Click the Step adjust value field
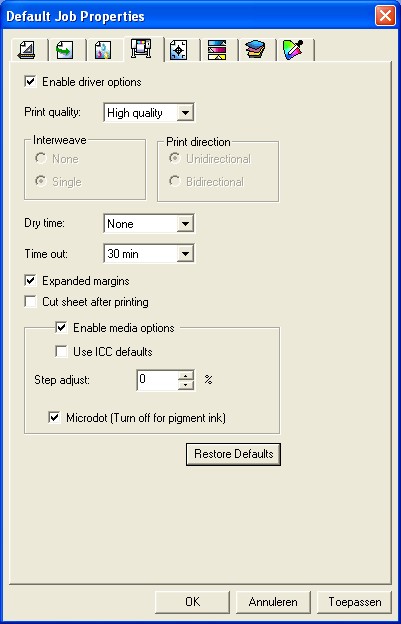The width and height of the screenshot is (401, 624). 158,380
